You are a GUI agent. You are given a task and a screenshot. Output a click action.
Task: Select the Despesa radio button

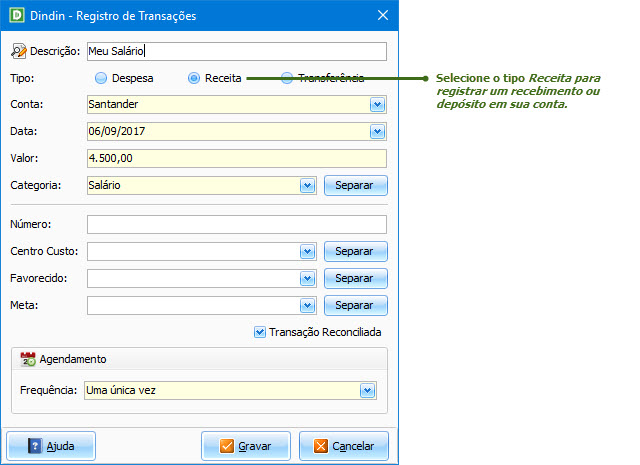tap(100, 78)
